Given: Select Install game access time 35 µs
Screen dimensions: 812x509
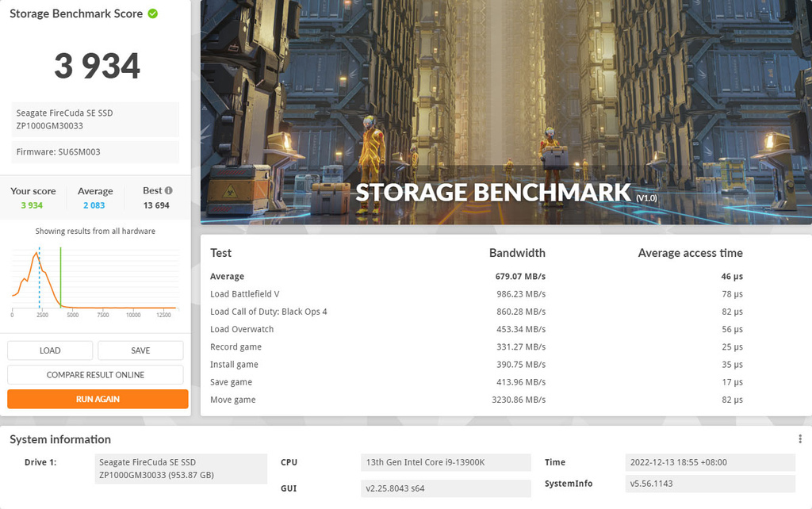Looking at the screenshot, I should tap(732, 365).
